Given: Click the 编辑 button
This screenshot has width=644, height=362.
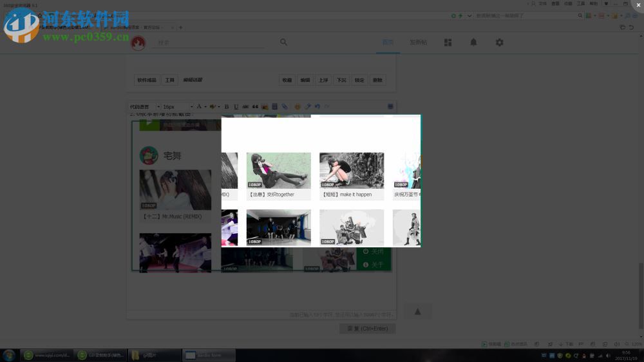Looking at the screenshot, I should pos(305,80).
